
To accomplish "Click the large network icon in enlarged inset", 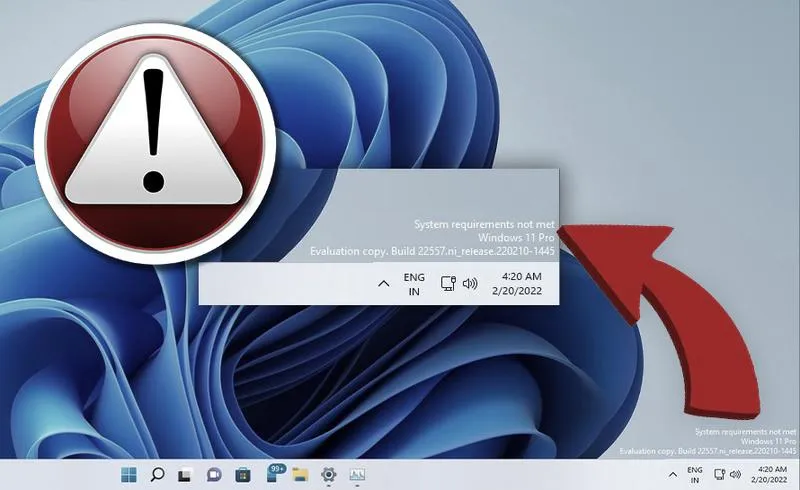I will pos(448,283).
